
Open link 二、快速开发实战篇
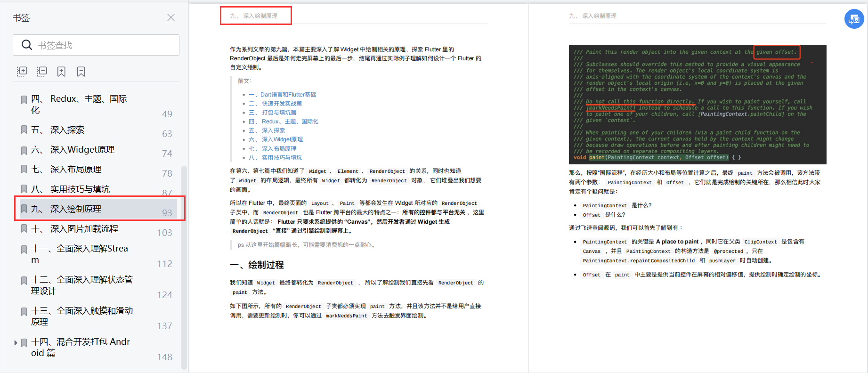coord(276,104)
